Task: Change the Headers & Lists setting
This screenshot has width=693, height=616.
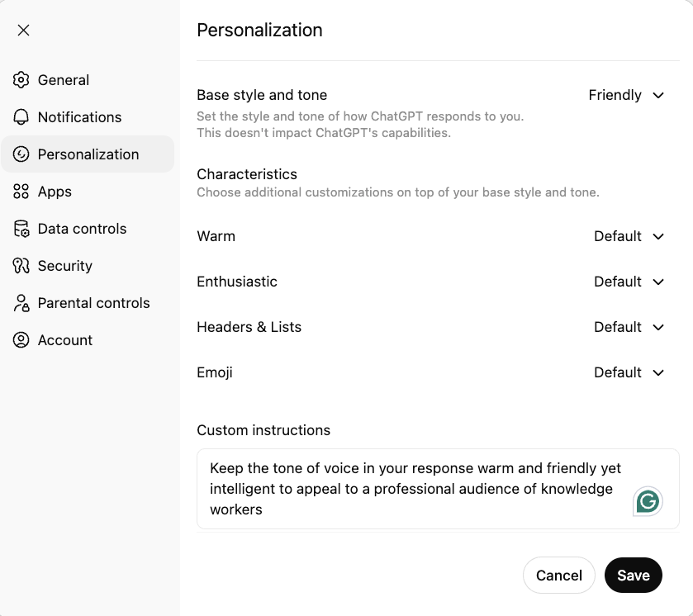Action: click(629, 328)
